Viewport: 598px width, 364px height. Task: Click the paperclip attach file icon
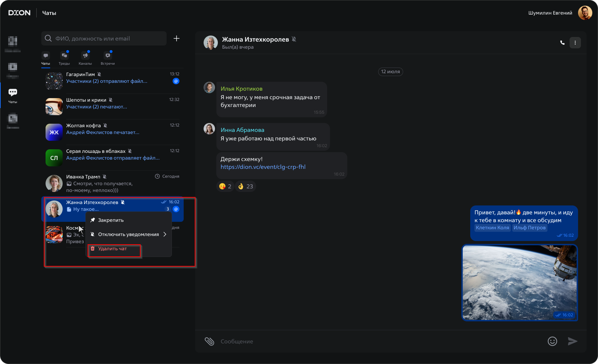click(x=209, y=341)
